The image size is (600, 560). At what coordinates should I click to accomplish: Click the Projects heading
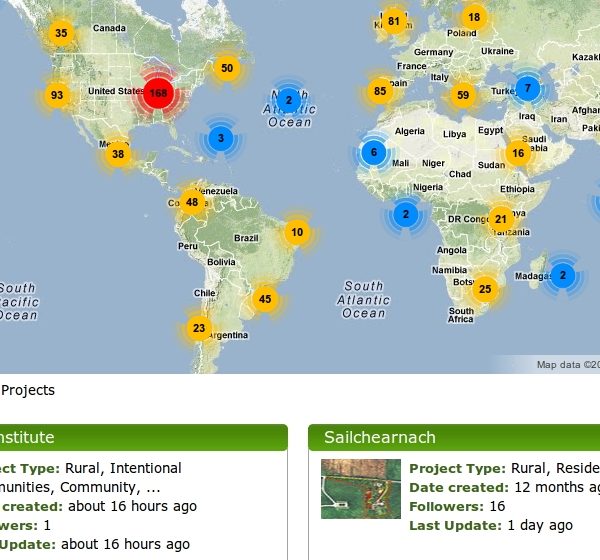[x=28, y=390]
